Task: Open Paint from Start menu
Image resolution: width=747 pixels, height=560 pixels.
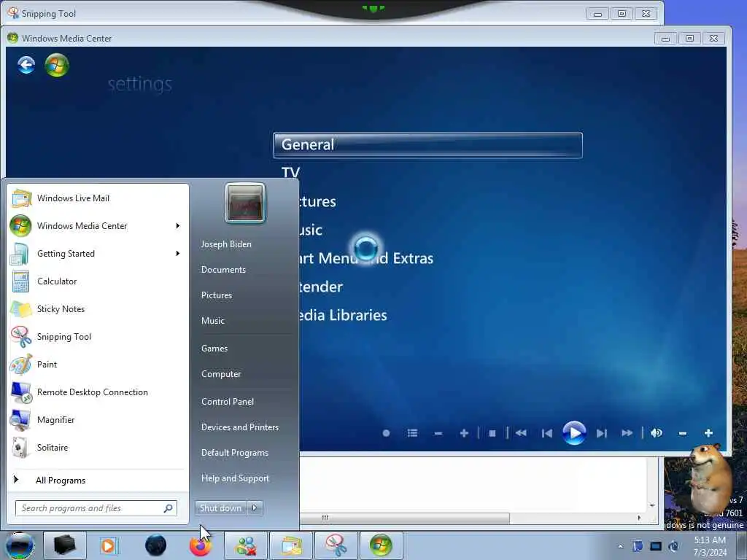Action: click(x=98, y=365)
